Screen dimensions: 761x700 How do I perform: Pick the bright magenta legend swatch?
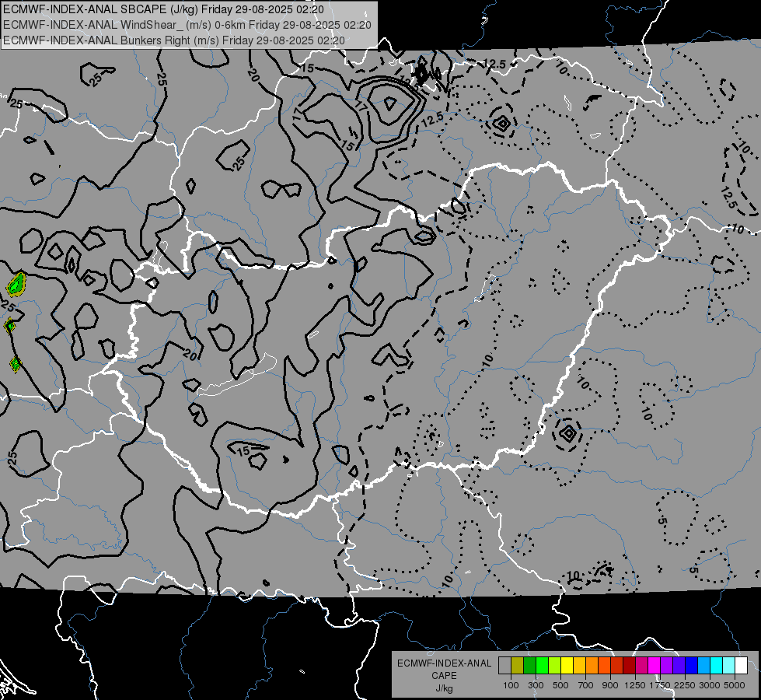pyautogui.click(x=655, y=666)
